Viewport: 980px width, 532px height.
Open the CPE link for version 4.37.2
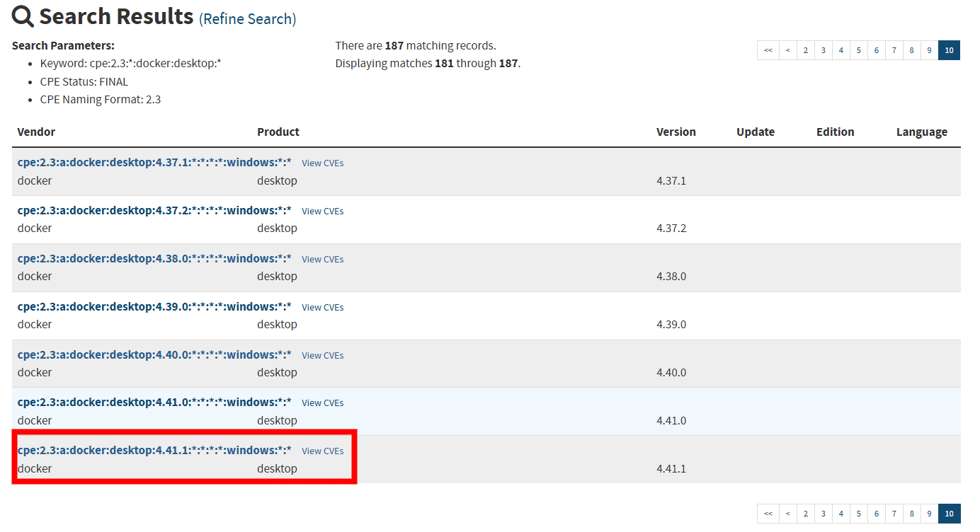pos(154,211)
